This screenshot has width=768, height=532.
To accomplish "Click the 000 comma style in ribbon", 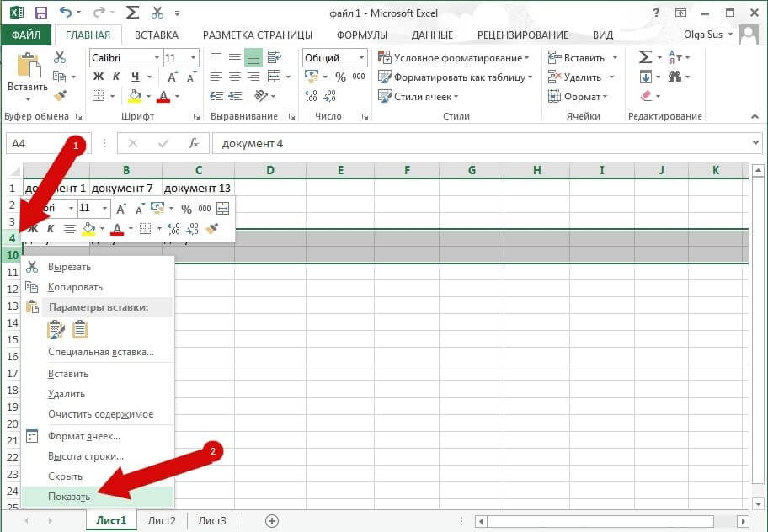I will coord(359,77).
